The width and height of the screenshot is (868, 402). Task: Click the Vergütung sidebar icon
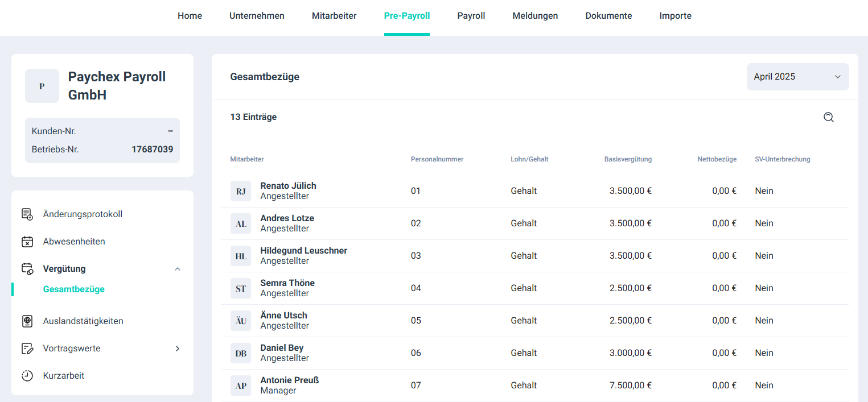point(27,269)
